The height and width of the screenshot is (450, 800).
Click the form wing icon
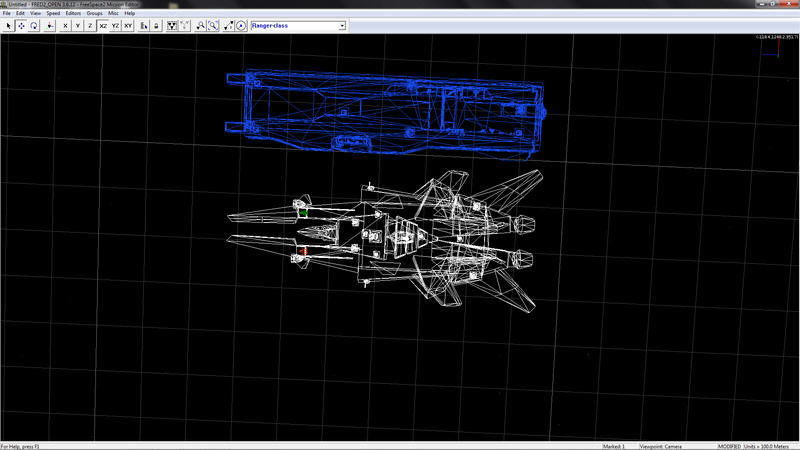(x=172, y=25)
